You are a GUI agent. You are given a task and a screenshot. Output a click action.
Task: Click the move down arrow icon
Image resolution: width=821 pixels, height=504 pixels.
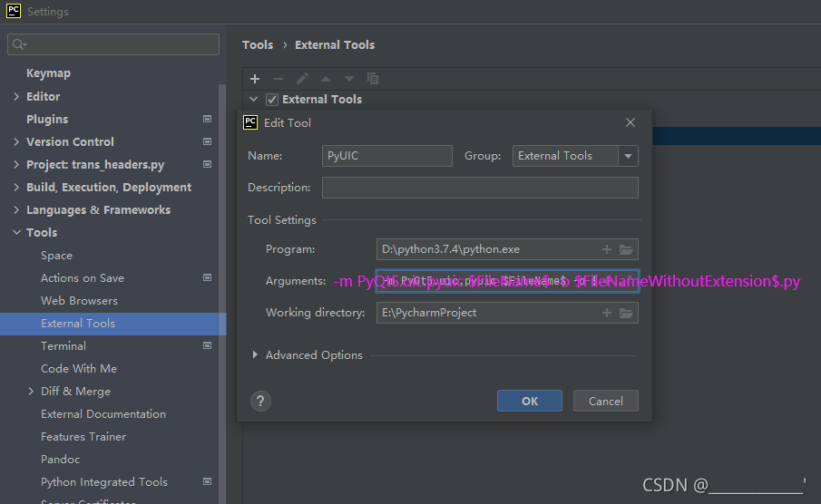(x=349, y=79)
